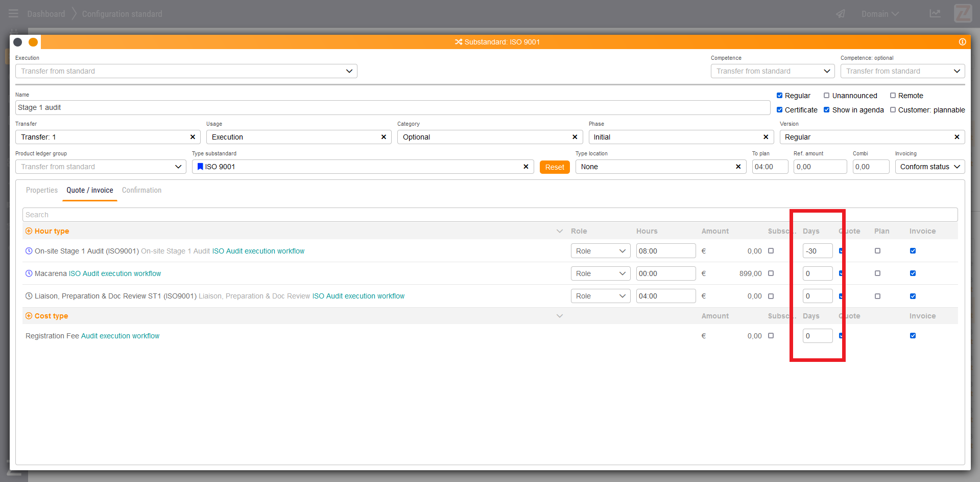Screen dimensions: 980x482
Task: Click the Search field above Hour type
Action: pos(403,215)
